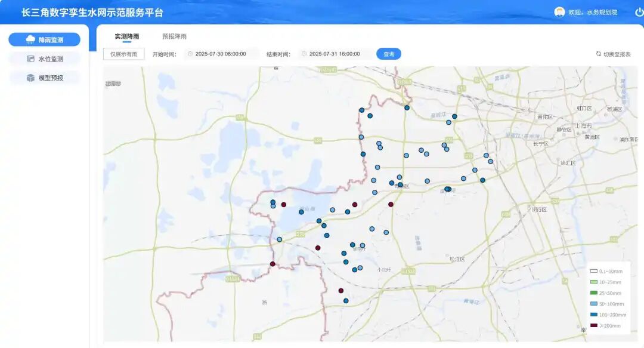Viewport: 644px width, 348px height.
Task: Click the rain cloud icon for 降雨监测
Action: 30,40
